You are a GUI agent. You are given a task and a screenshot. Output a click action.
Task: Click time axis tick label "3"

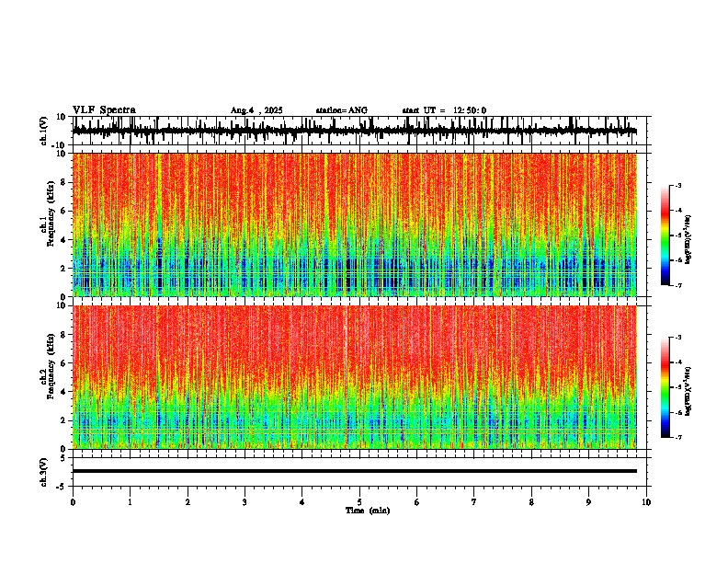tap(245, 502)
